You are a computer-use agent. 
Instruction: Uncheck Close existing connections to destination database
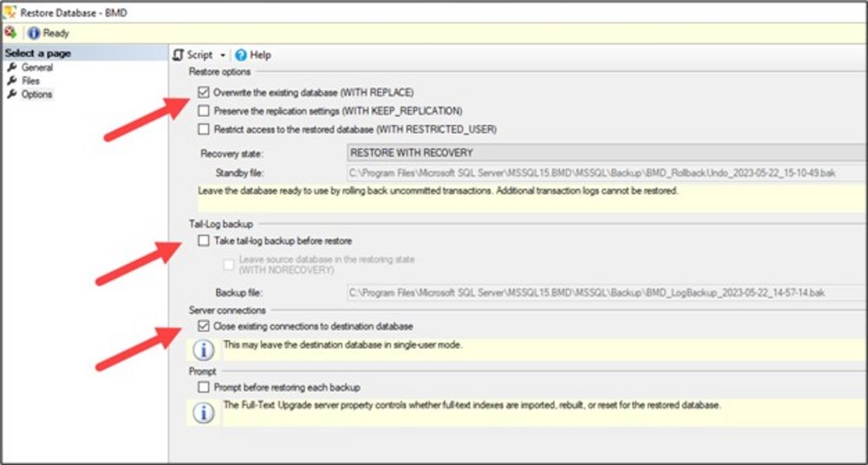point(204,326)
